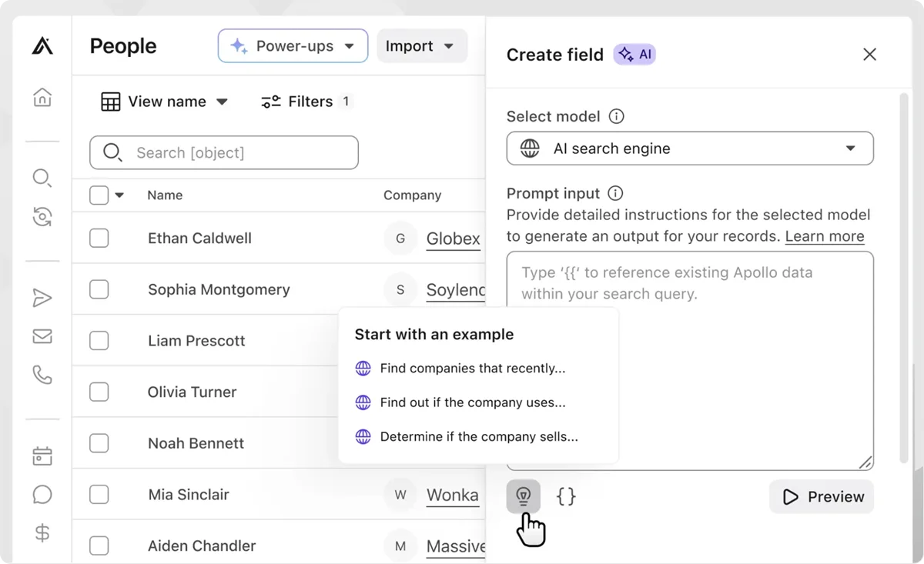Follow the Learn more link
The height and width of the screenshot is (564, 924).
824,236
